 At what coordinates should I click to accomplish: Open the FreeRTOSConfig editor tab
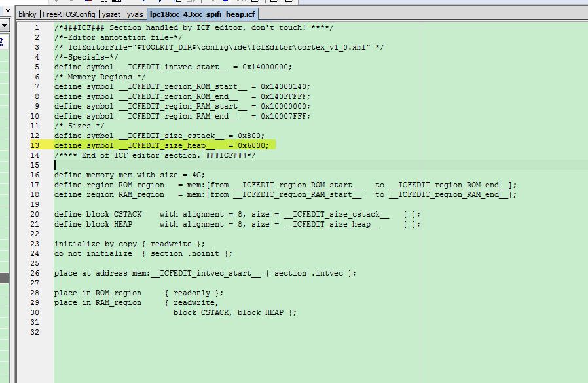pyautogui.click(x=69, y=14)
